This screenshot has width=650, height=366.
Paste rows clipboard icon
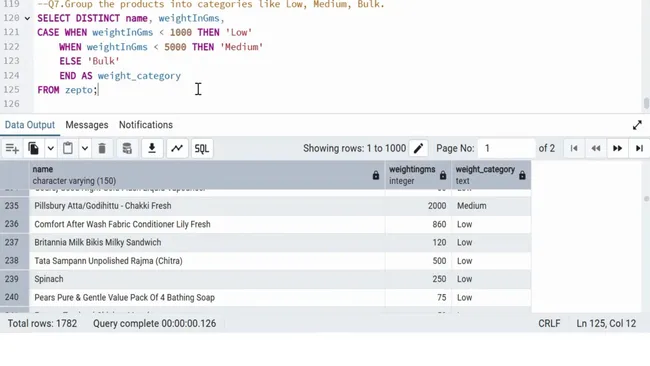(x=68, y=148)
